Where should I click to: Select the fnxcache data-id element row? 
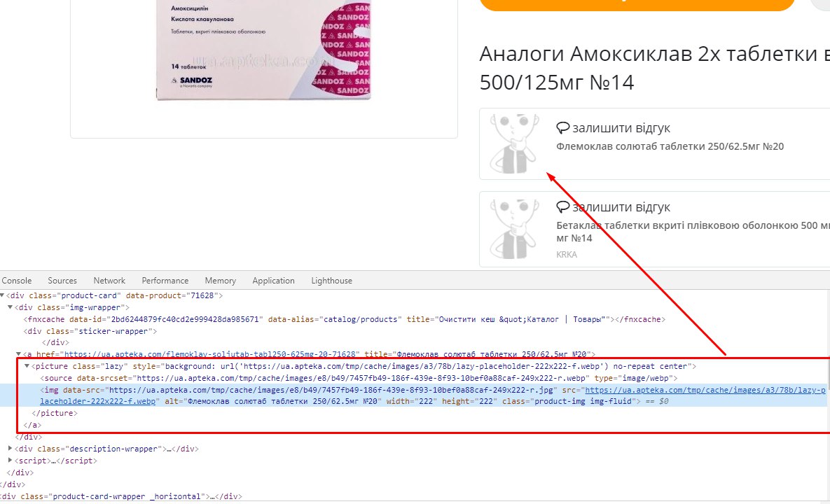coord(344,319)
